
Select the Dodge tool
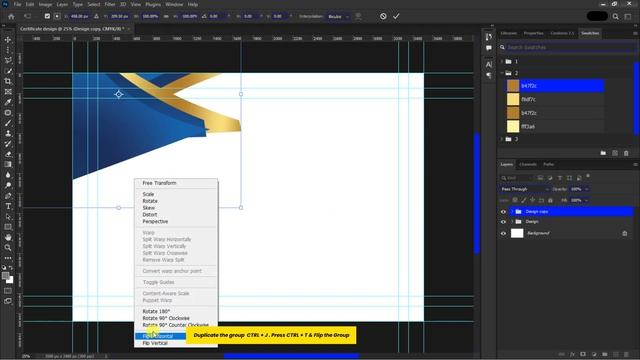pos(8,185)
